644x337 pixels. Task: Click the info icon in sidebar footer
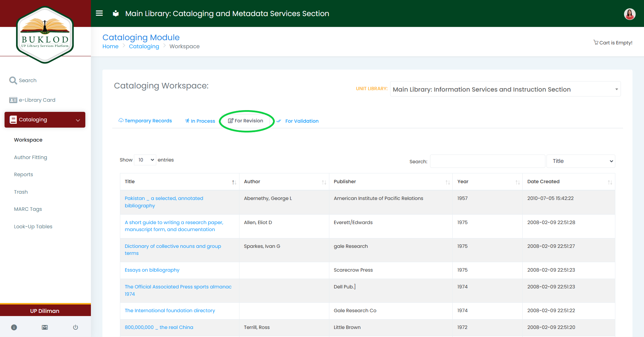point(14,327)
